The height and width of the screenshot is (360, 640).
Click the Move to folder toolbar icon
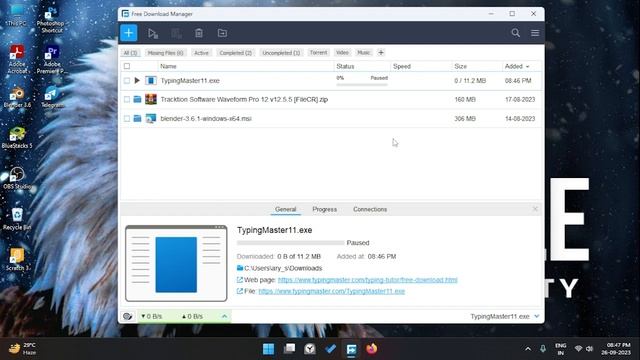(222, 33)
